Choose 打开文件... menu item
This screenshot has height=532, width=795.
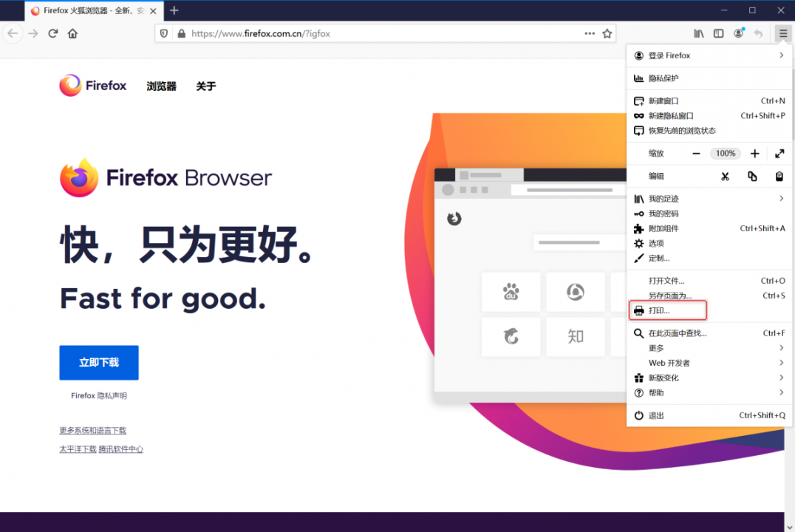click(x=709, y=281)
